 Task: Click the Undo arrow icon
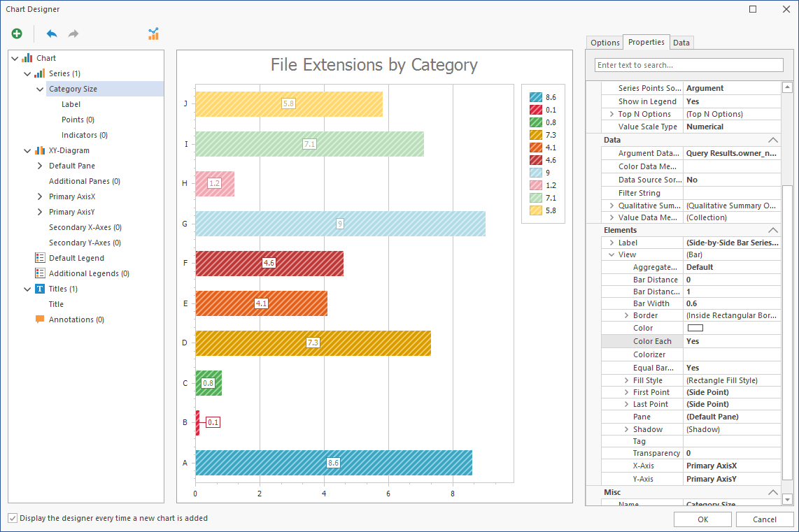coord(52,34)
